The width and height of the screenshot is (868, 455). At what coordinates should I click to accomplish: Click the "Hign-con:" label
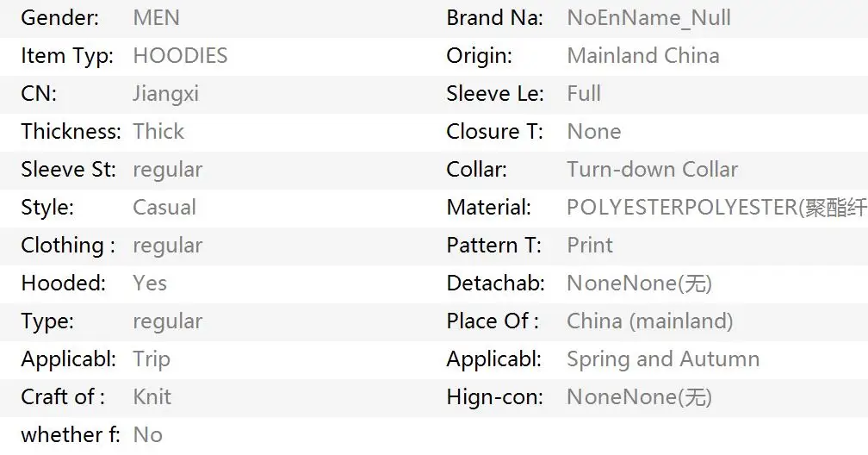pyautogui.click(x=494, y=397)
